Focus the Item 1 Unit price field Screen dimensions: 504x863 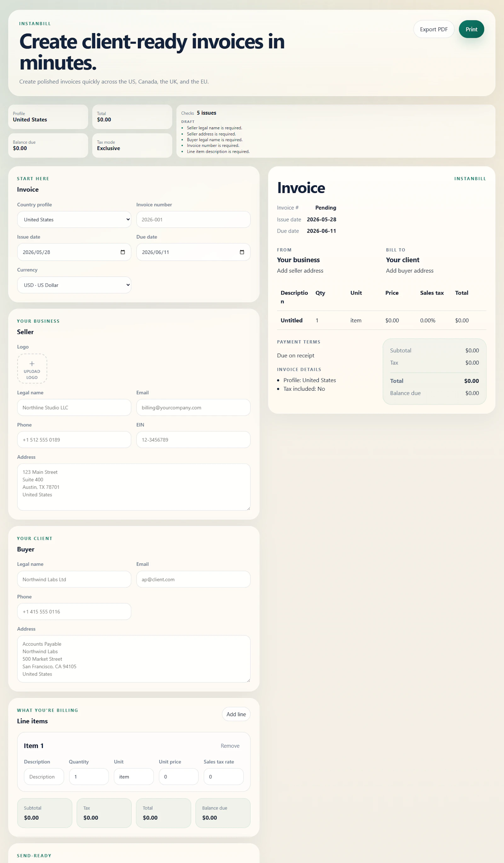click(x=178, y=777)
